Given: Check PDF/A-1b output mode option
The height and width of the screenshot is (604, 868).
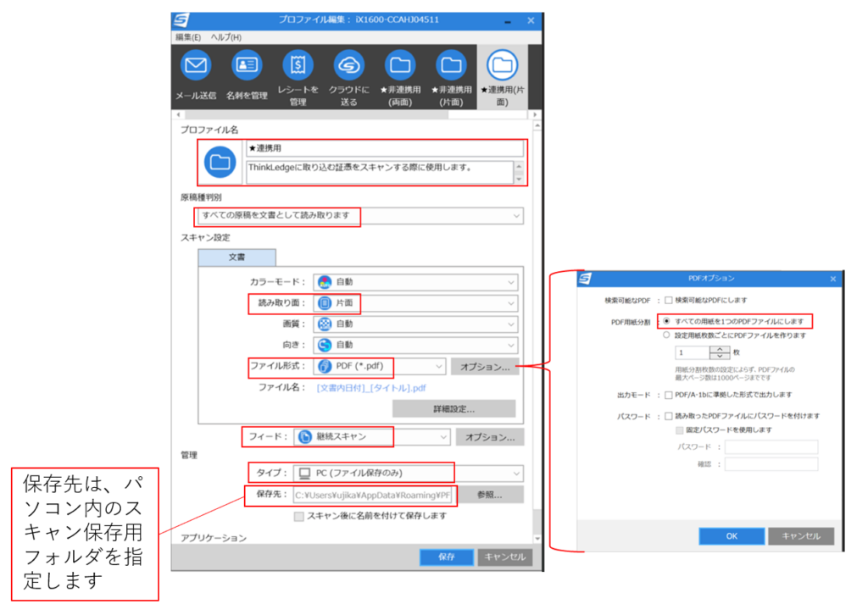Looking at the screenshot, I should point(669,395).
